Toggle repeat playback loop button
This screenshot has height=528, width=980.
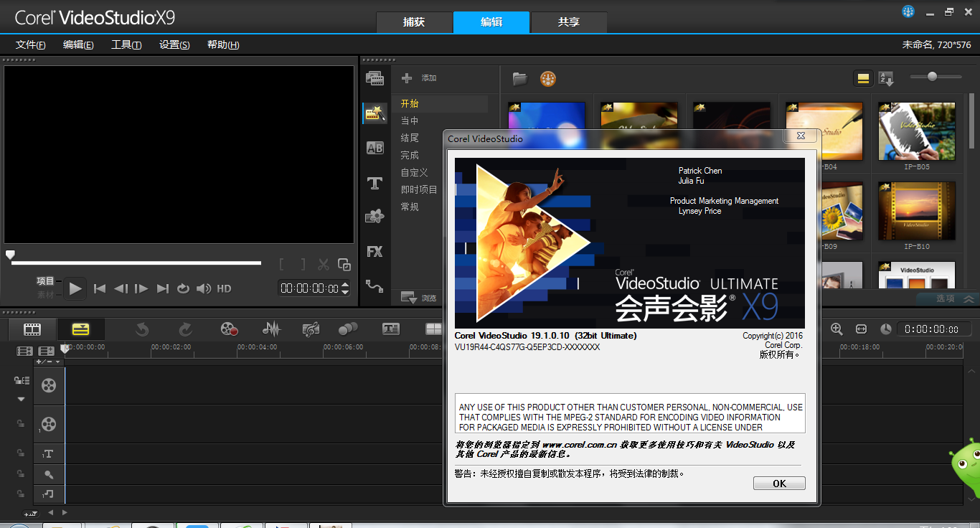[183, 288]
